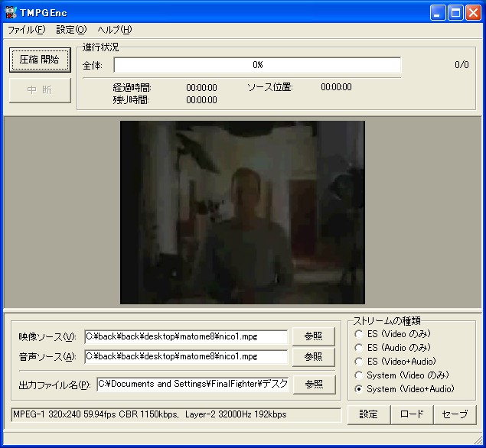486x448 pixels.
Task: Click the ロード load button
Action: 412,414
